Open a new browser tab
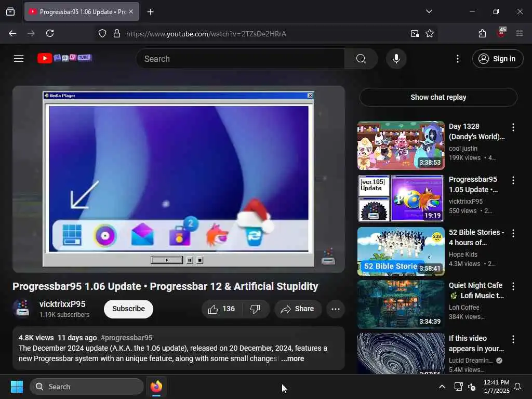 coord(150,12)
